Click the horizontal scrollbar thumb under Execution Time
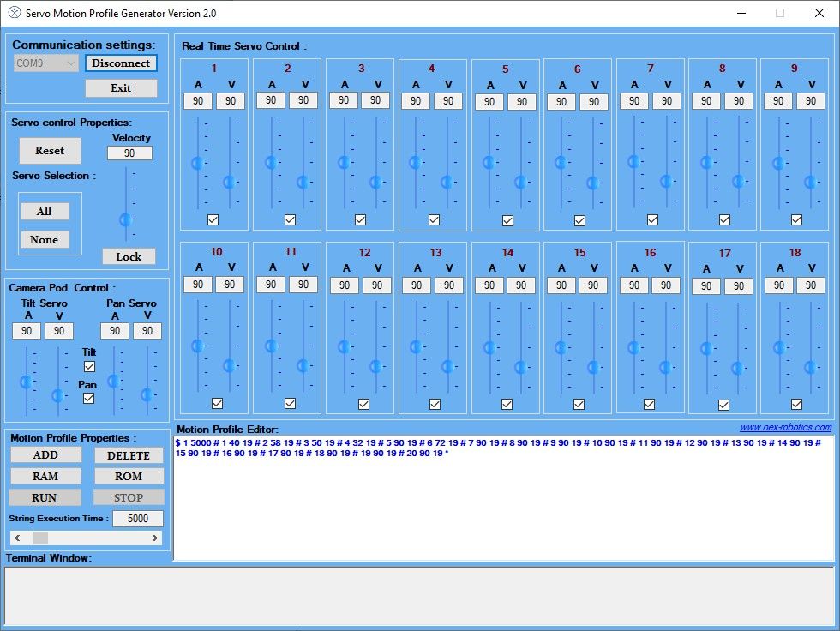This screenshot has height=631, width=840. [x=41, y=538]
